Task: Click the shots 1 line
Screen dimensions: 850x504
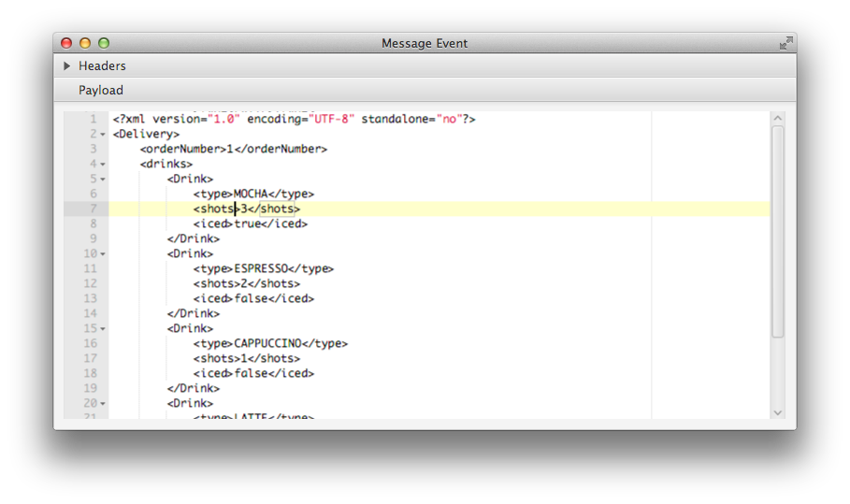Action: pyautogui.click(x=247, y=359)
